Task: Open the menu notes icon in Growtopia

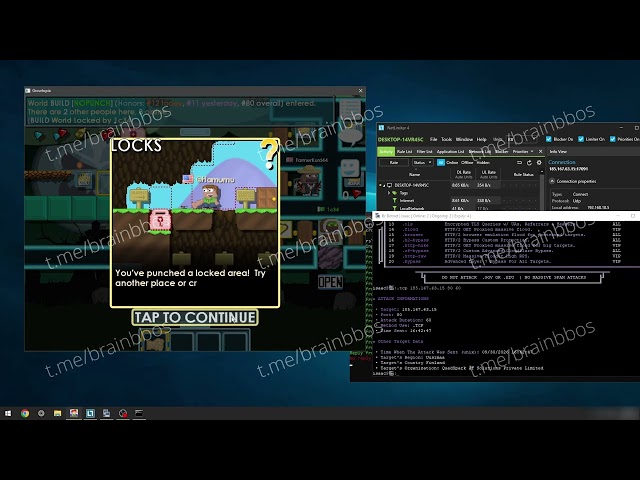Action: [350, 108]
